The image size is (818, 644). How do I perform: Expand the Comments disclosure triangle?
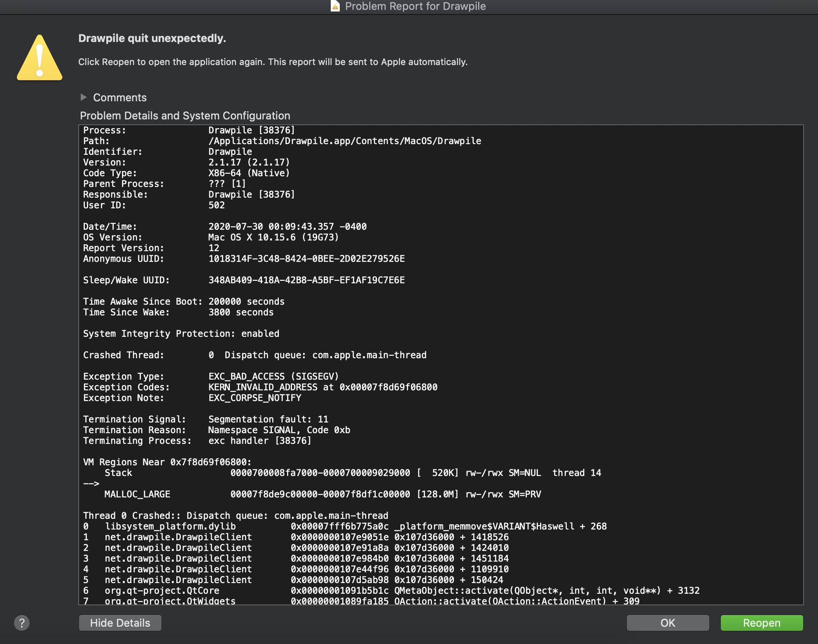point(84,98)
